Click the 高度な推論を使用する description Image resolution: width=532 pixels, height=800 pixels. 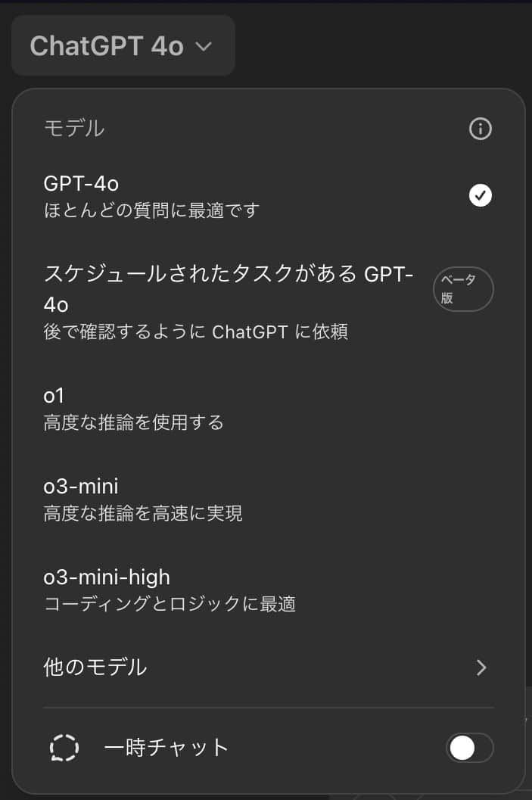(x=134, y=422)
